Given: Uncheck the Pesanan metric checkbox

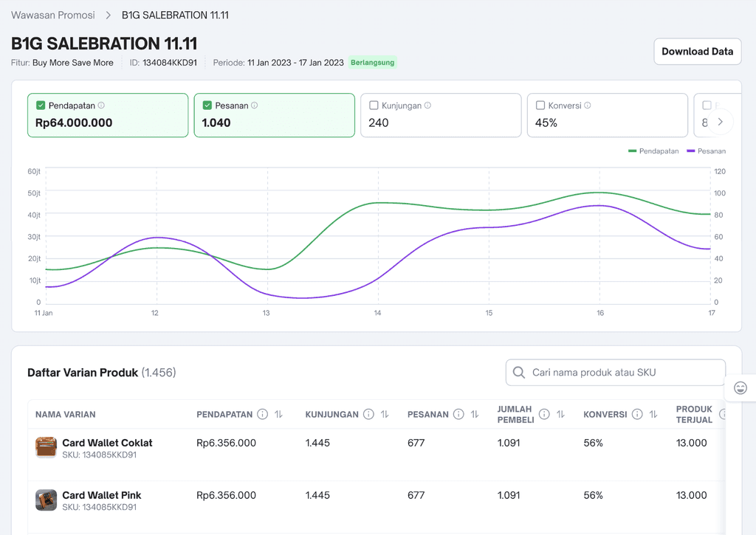Looking at the screenshot, I should pyautogui.click(x=207, y=105).
